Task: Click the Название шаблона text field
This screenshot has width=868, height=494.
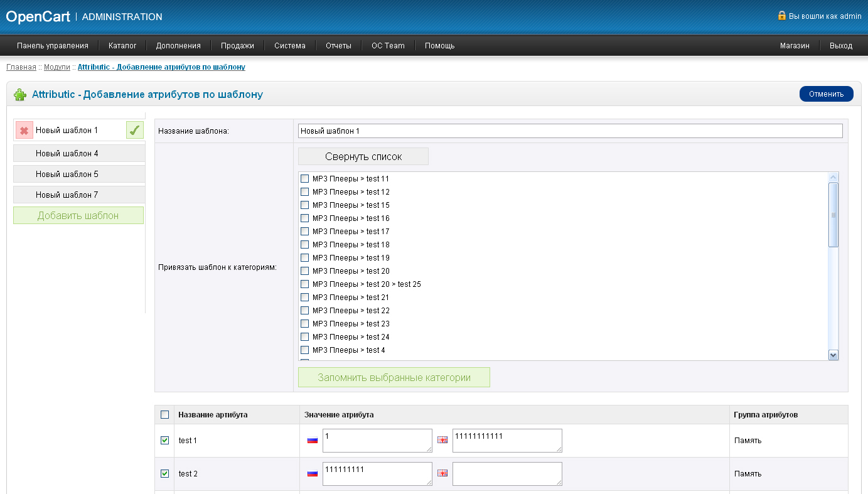Action: click(x=570, y=131)
